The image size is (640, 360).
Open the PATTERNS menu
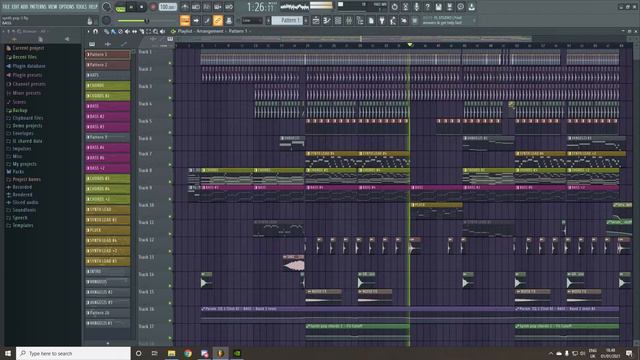tap(38, 7)
